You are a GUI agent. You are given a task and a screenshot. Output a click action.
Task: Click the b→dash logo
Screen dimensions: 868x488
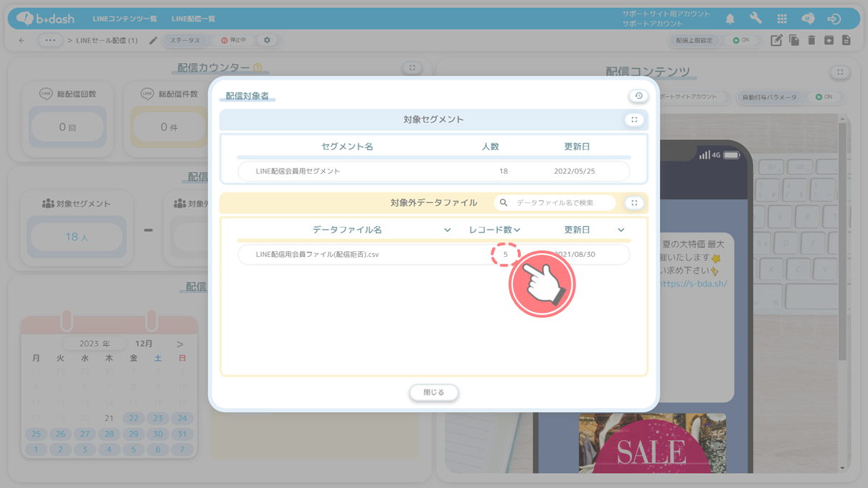(44, 19)
